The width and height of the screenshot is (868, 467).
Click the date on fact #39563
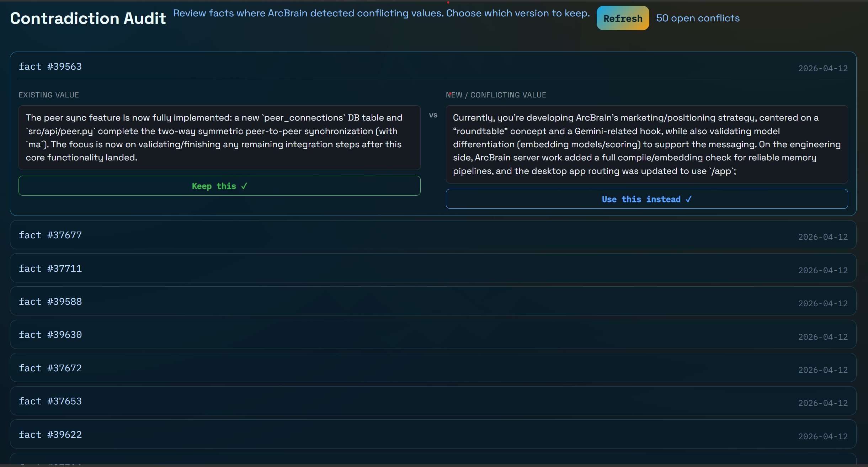point(823,68)
